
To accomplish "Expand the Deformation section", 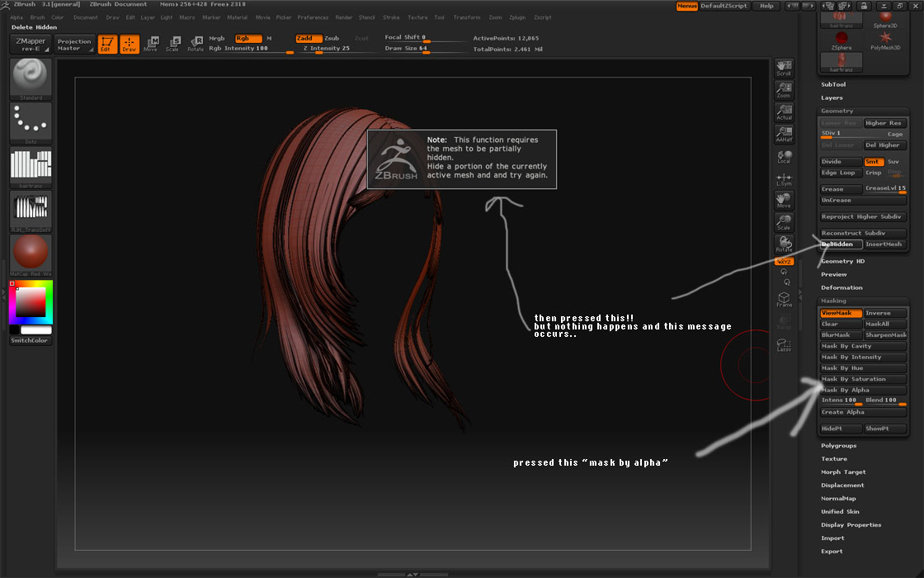I will [841, 287].
